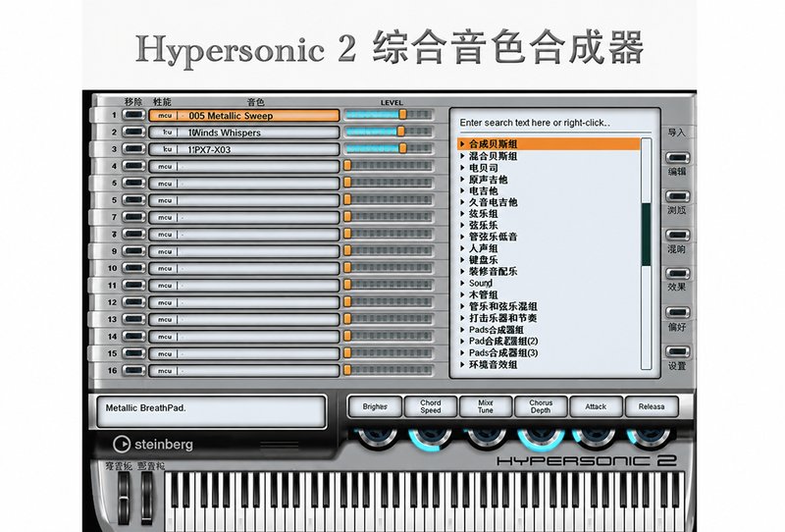The height and width of the screenshot is (532, 785).
Task: Expand the 原声吉他 category arrow
Action: tap(462, 180)
